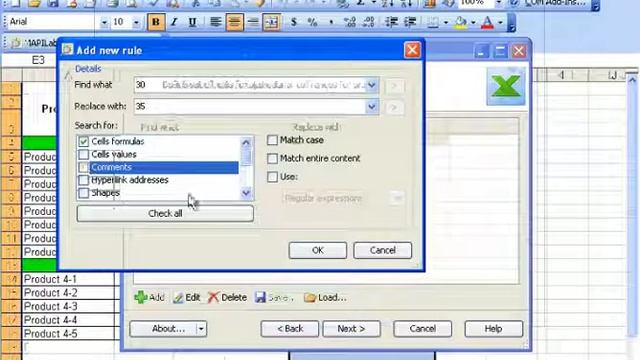The height and width of the screenshot is (360, 640).
Task: Delete the selected rule
Action: pyautogui.click(x=227, y=298)
